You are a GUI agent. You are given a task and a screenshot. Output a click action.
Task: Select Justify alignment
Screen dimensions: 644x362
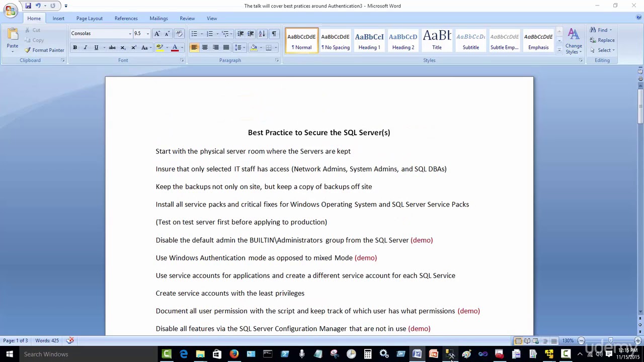(x=226, y=48)
